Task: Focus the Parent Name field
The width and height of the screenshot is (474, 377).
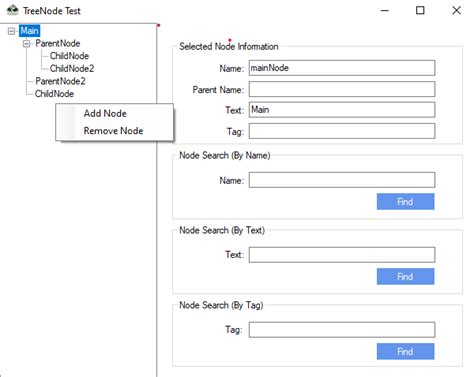Action: (342, 89)
